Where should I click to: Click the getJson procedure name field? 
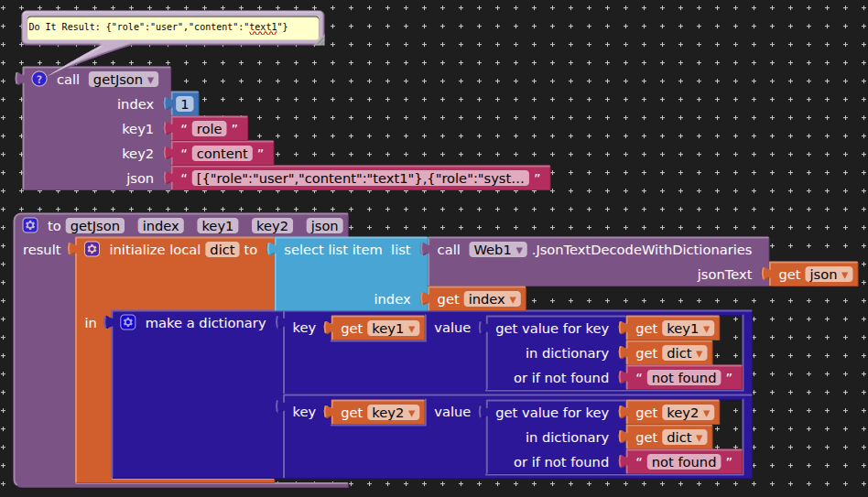[95, 226]
